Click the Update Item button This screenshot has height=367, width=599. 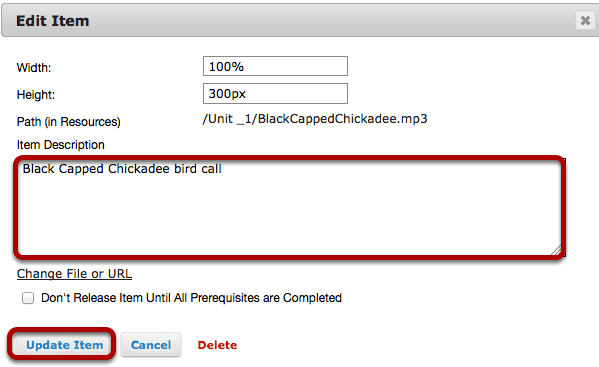(x=64, y=345)
